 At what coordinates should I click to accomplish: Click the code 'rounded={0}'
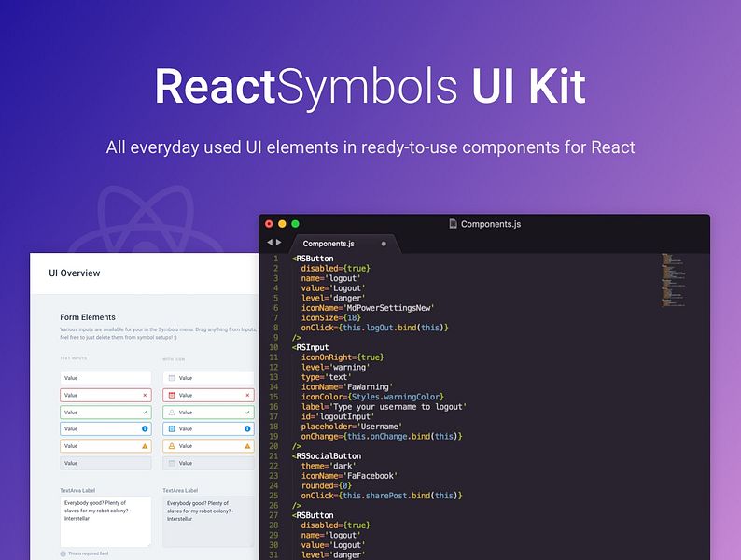tap(327, 486)
